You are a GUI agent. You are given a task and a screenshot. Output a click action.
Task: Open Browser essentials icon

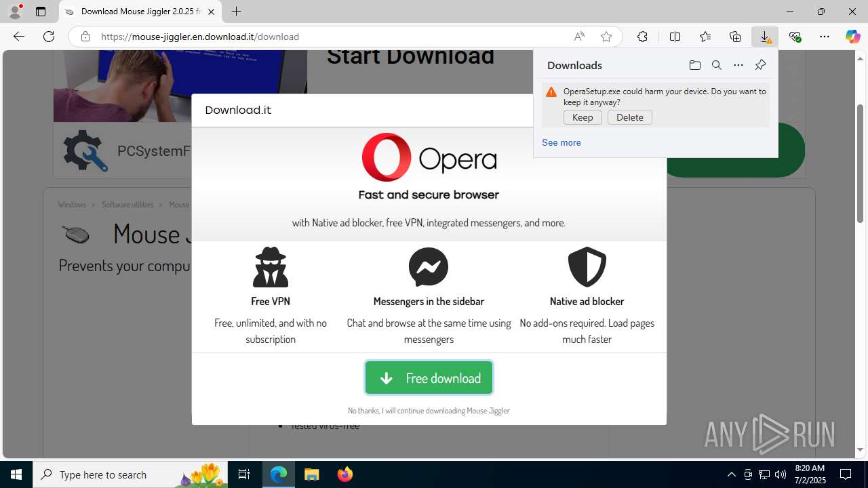[x=795, y=37]
